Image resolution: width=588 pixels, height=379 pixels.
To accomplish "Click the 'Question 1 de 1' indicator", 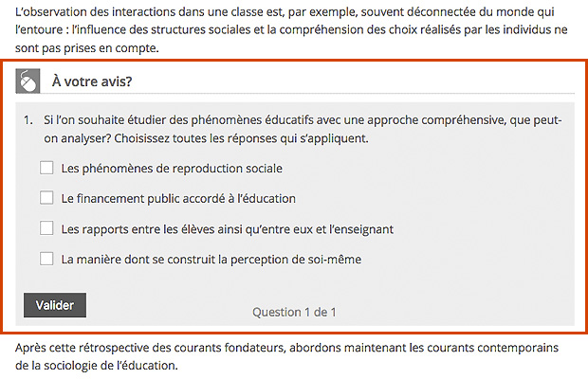I will pyautogui.click(x=294, y=311).
